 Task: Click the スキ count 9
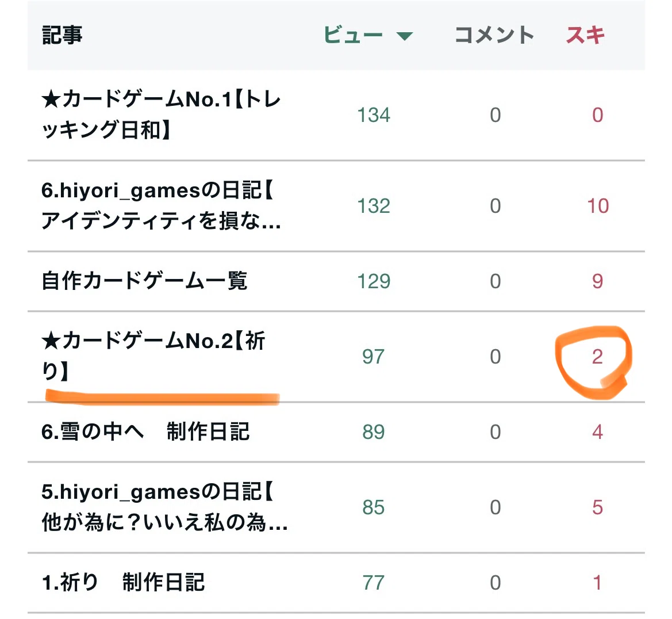[597, 282]
